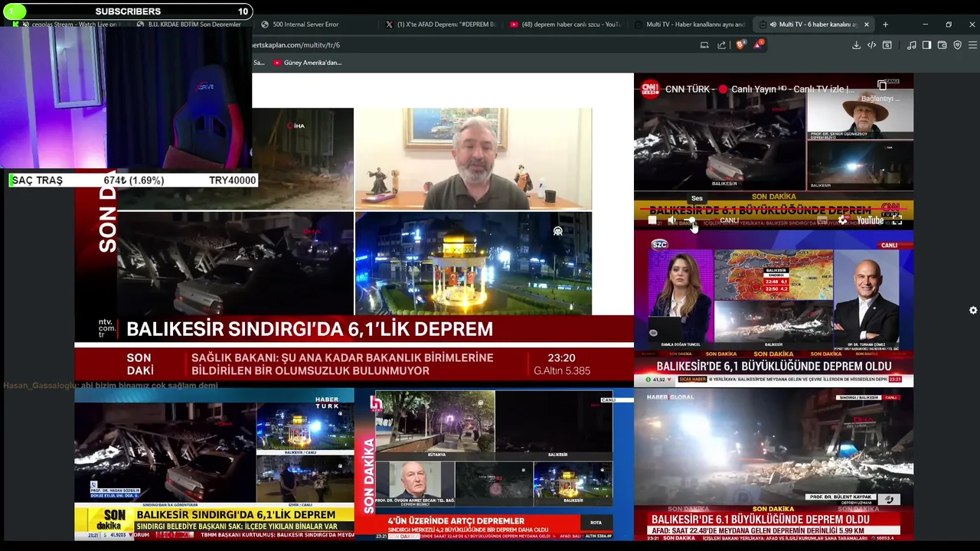
Task: Switch to 500 Internal Server Error tab
Action: point(306,24)
